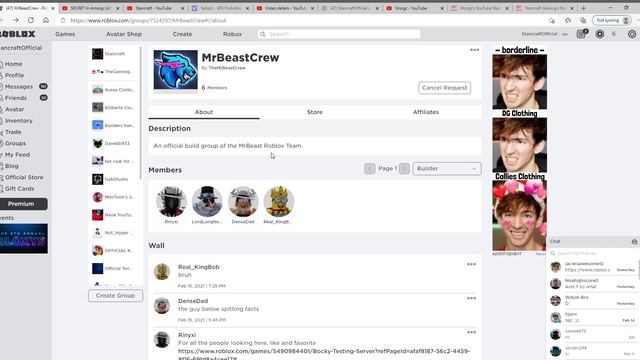Open the settings gear in the navbar

(x=632, y=34)
